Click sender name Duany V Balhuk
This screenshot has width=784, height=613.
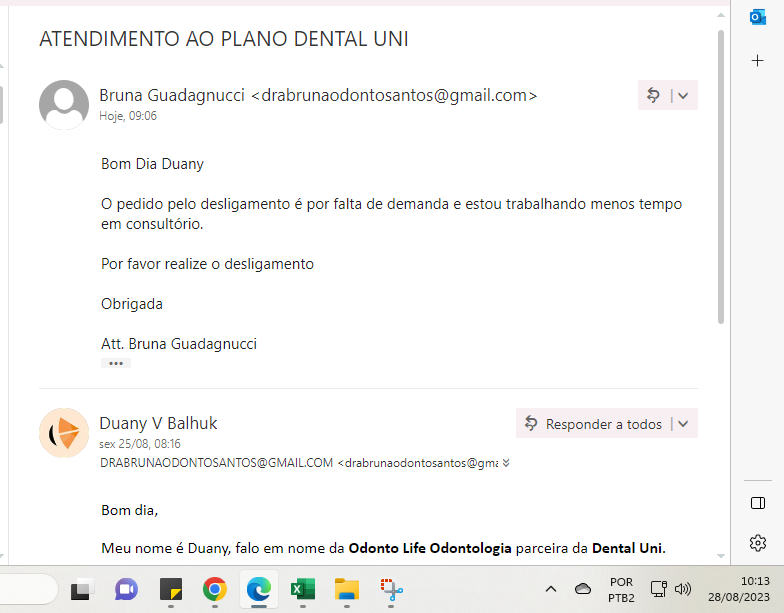click(158, 423)
